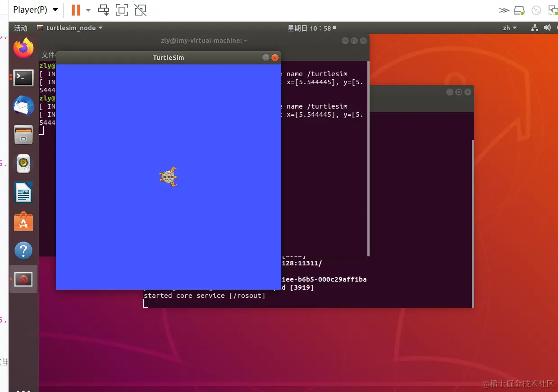This screenshot has height=392, width=558.
Task: Open the Player(P) menu dropdown
Action: [x=36, y=10]
